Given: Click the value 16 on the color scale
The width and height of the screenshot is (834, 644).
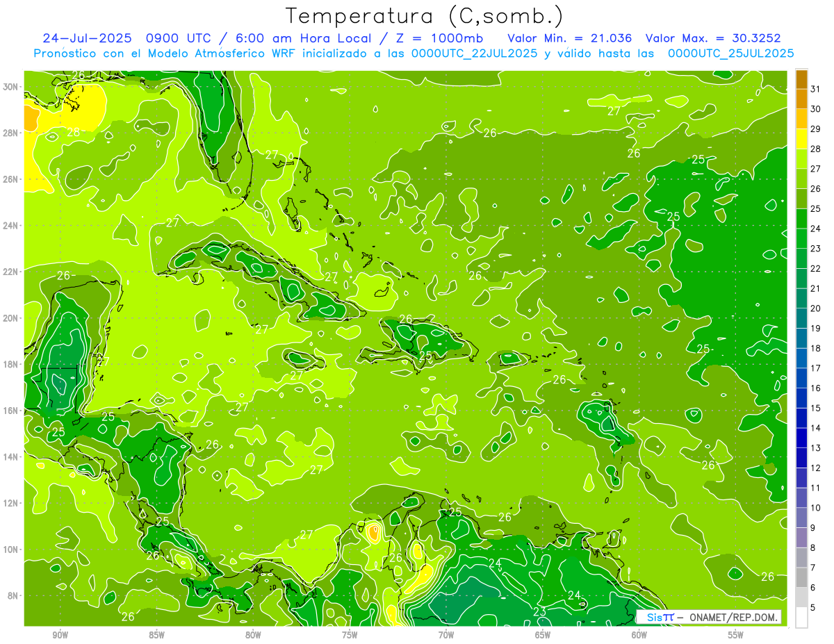Looking at the screenshot, I should (x=816, y=388).
